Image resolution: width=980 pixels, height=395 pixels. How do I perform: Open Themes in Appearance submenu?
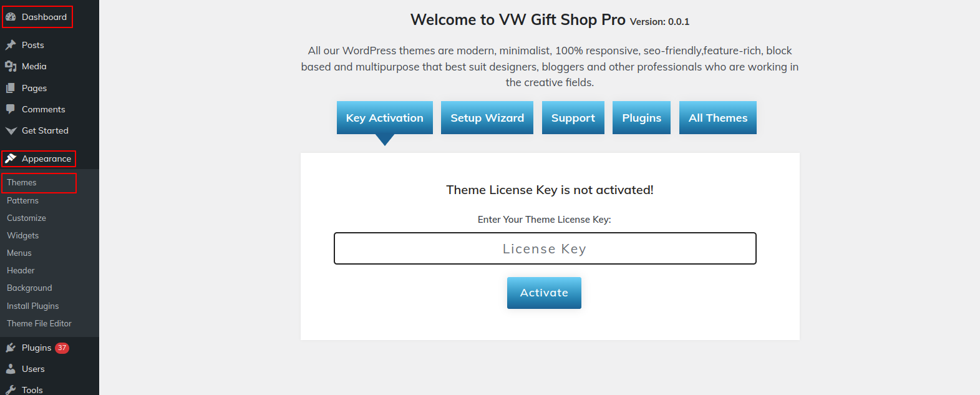[22, 183]
